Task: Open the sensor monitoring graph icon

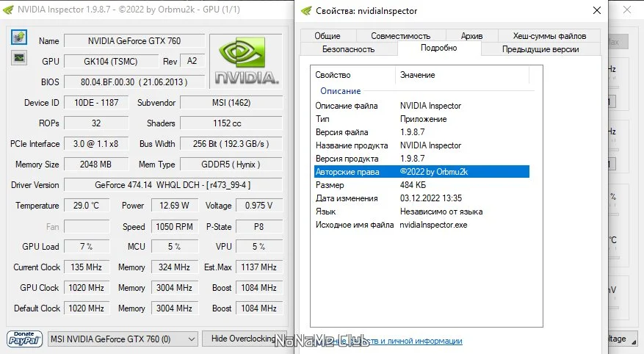Action: (19, 58)
